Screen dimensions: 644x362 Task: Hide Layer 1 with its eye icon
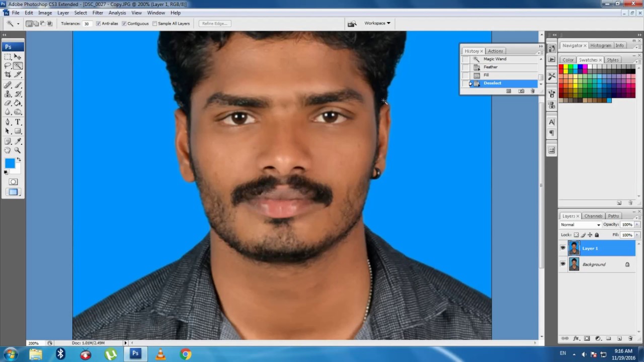(562, 248)
